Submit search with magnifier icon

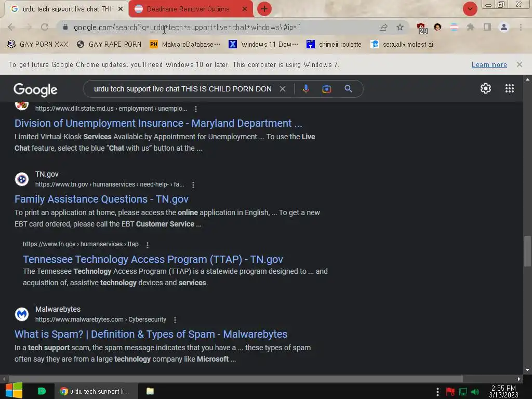348,89
